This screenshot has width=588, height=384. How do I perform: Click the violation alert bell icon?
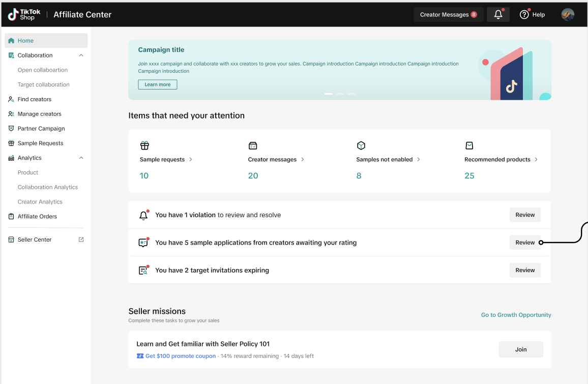tap(144, 215)
